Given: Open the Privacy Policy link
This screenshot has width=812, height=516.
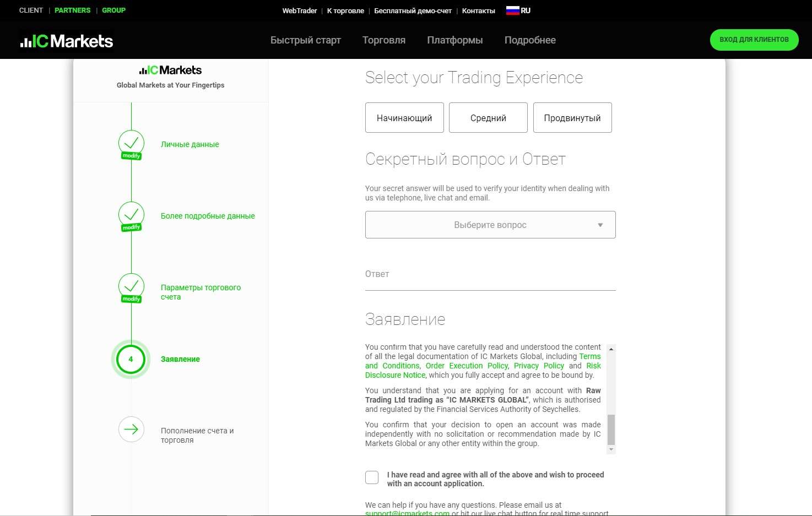Looking at the screenshot, I should click(539, 366).
